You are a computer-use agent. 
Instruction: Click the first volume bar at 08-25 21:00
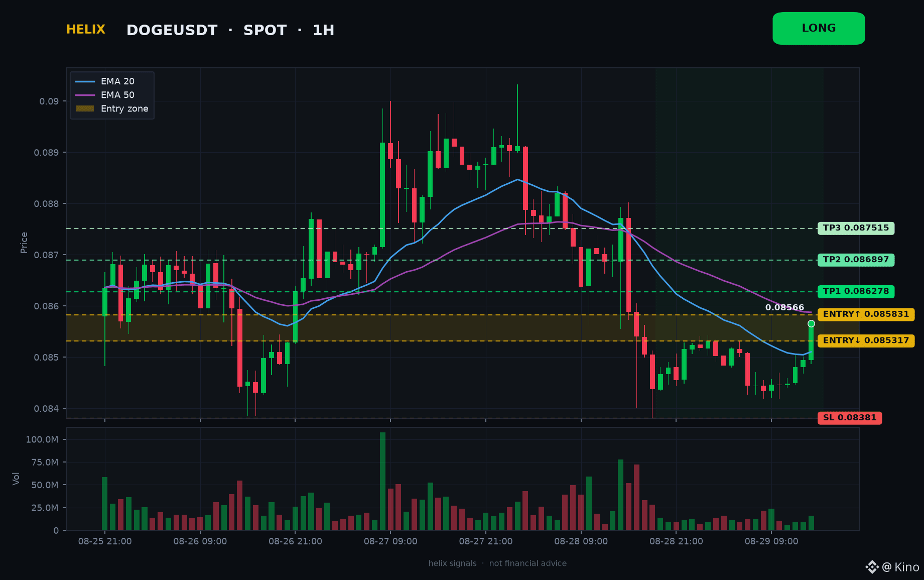point(105,504)
